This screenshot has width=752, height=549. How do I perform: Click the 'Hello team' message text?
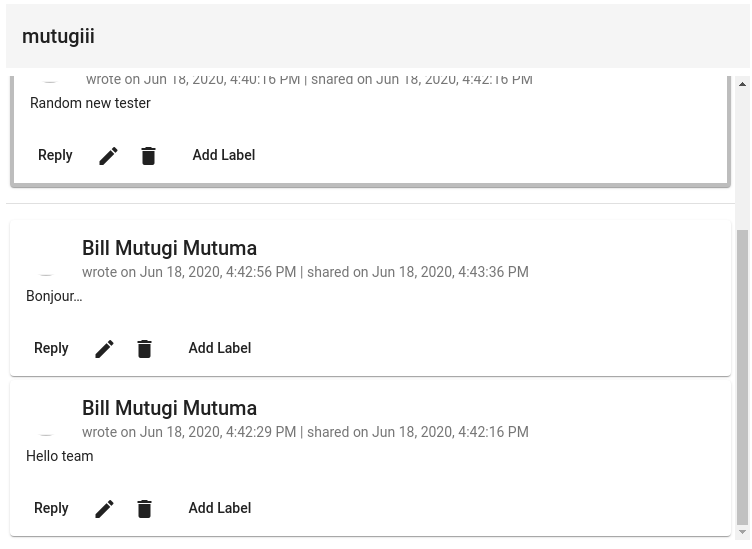(x=59, y=456)
